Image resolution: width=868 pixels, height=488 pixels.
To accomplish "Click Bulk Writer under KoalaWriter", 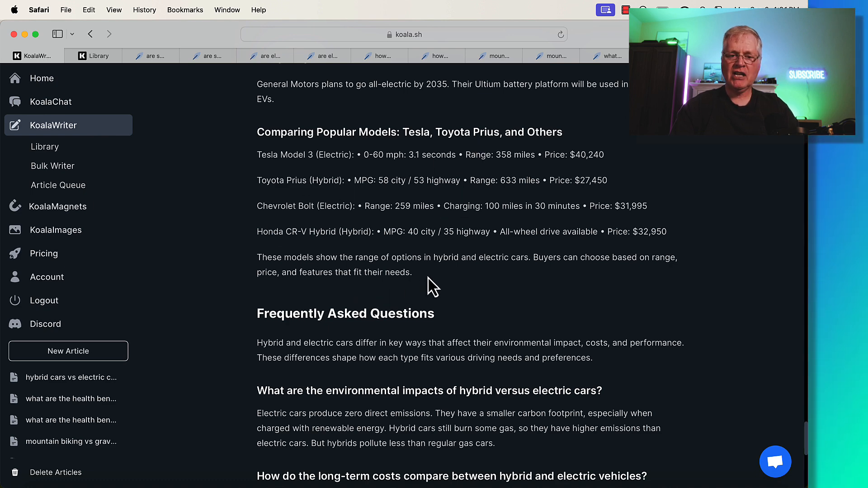I will pos(52,165).
